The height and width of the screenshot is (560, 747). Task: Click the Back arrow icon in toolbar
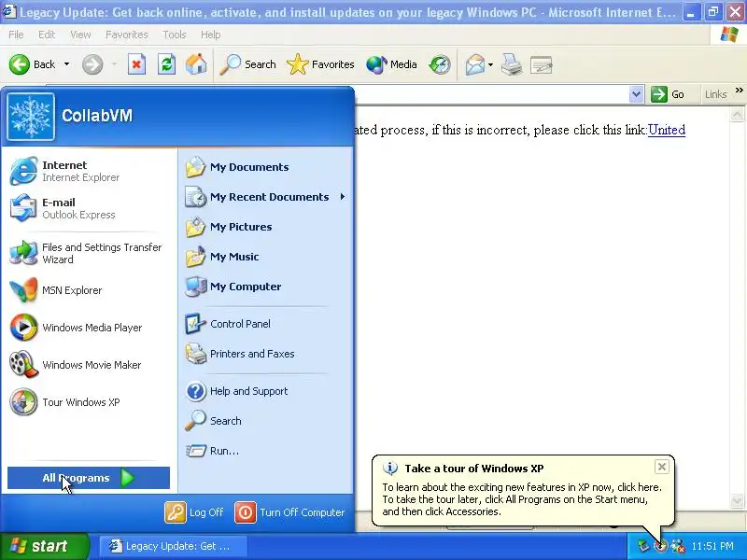pos(20,64)
